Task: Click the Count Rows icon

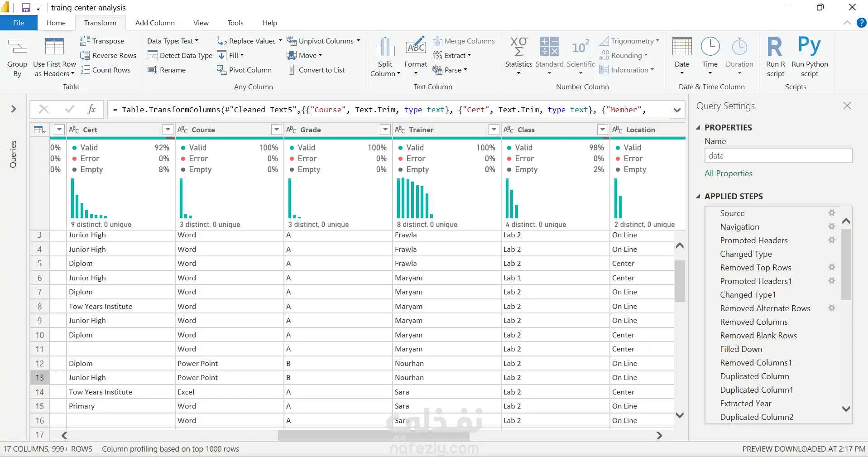Action: pos(85,70)
